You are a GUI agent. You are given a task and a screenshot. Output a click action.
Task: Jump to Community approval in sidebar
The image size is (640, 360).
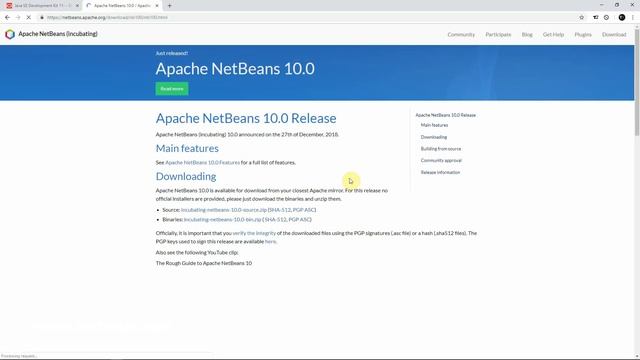(441, 161)
